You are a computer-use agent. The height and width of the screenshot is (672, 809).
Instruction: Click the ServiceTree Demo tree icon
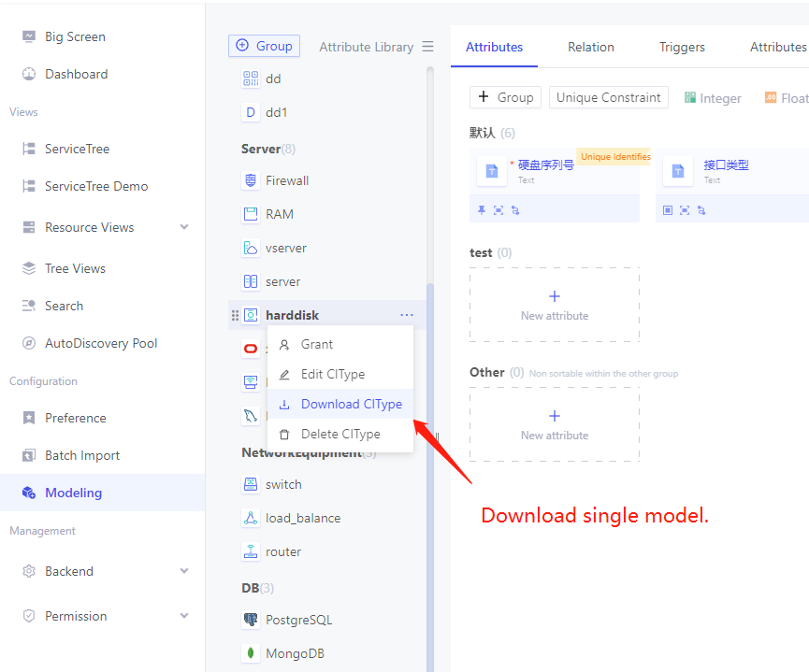(x=29, y=186)
